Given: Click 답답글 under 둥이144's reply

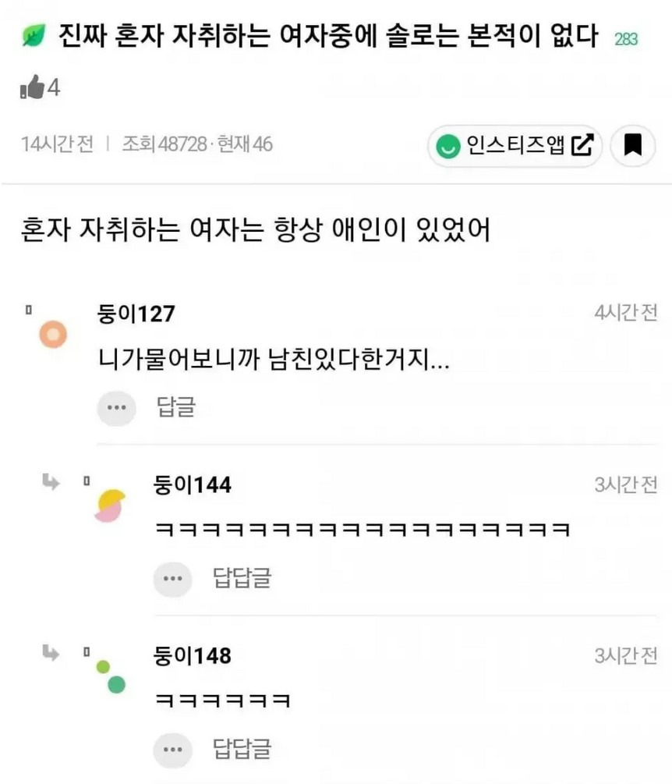Looking at the screenshot, I should pos(242,579).
